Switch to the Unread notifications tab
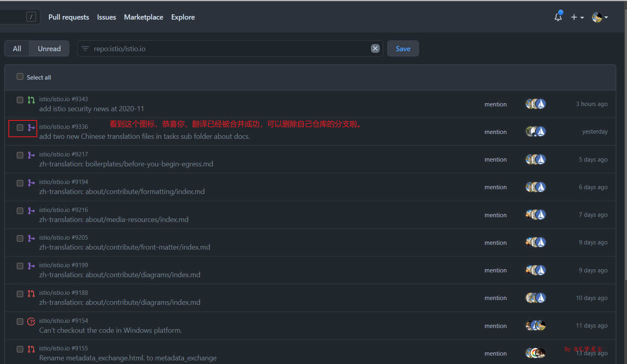Image resolution: width=627 pixels, height=364 pixels. (x=49, y=48)
